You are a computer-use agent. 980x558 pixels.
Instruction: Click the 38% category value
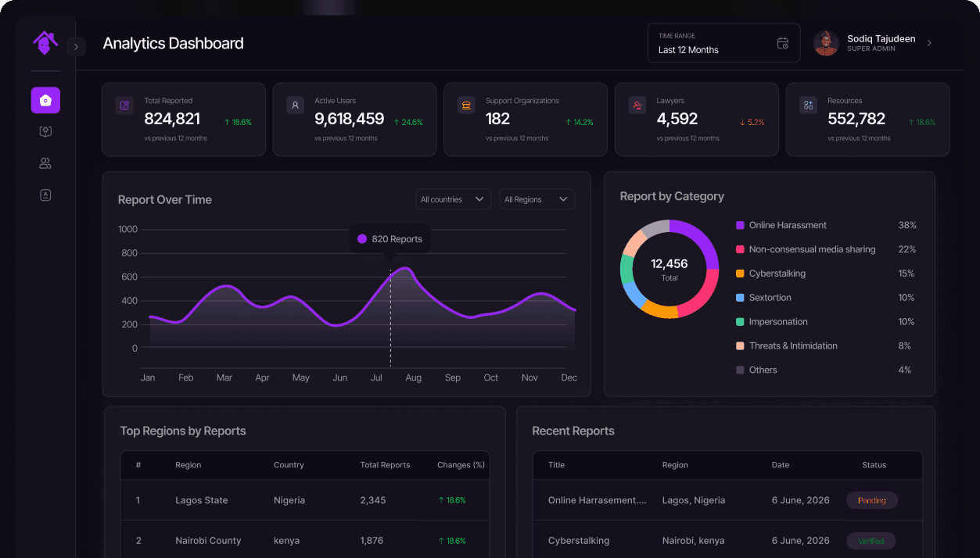(907, 225)
